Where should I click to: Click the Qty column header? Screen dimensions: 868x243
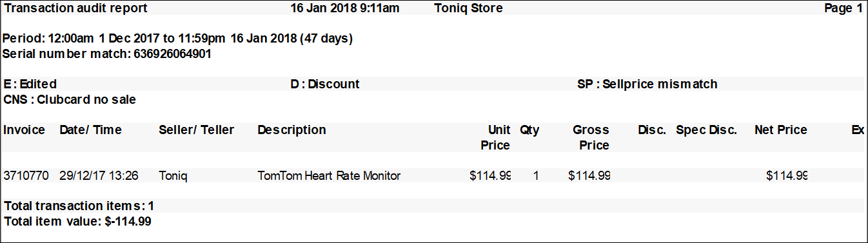tap(529, 130)
